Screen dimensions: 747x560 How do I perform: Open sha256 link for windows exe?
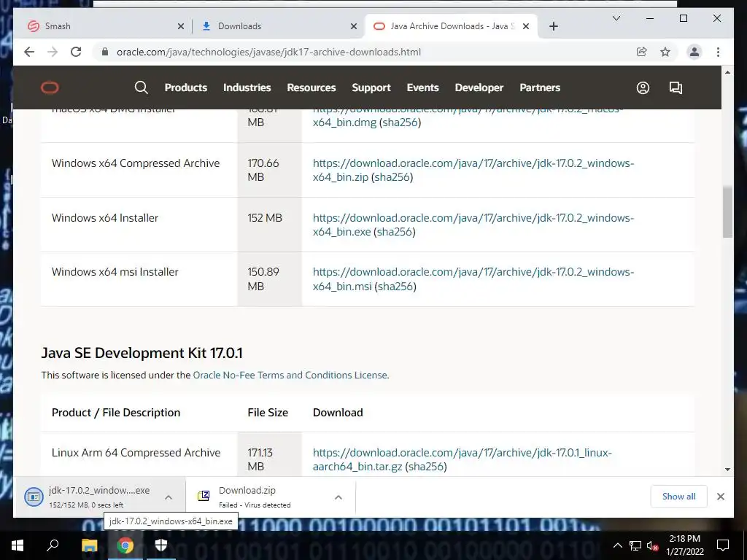(395, 232)
